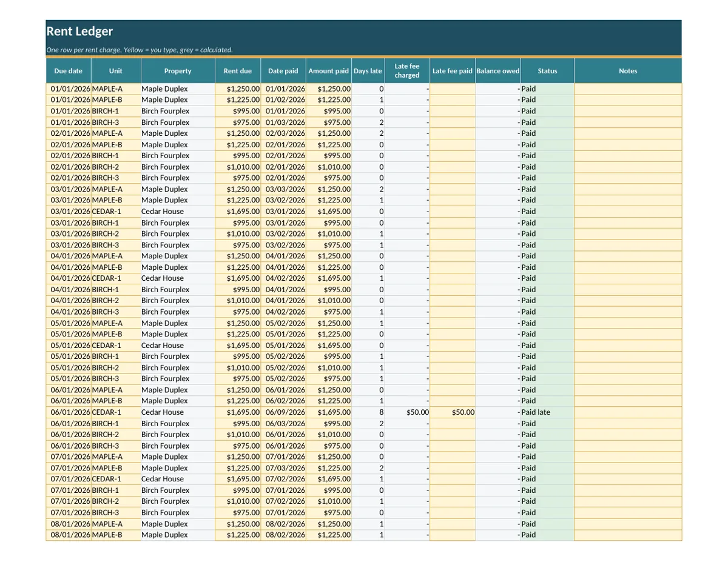The width and height of the screenshot is (728, 562).
Task: Click date paid 02/03/2026
Action: click(283, 133)
